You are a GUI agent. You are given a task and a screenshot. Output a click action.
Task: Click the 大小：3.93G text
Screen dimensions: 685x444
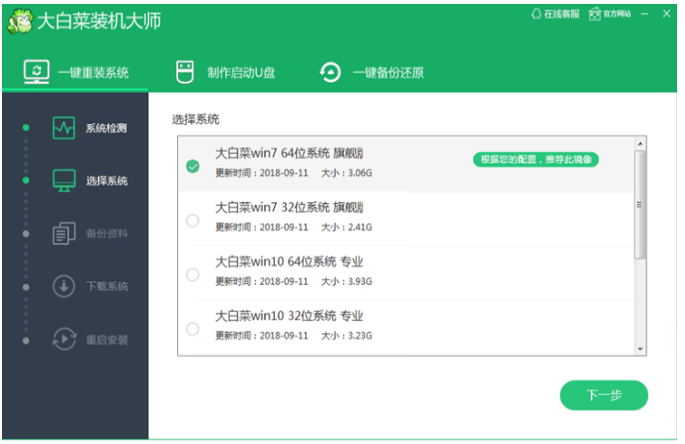(347, 281)
